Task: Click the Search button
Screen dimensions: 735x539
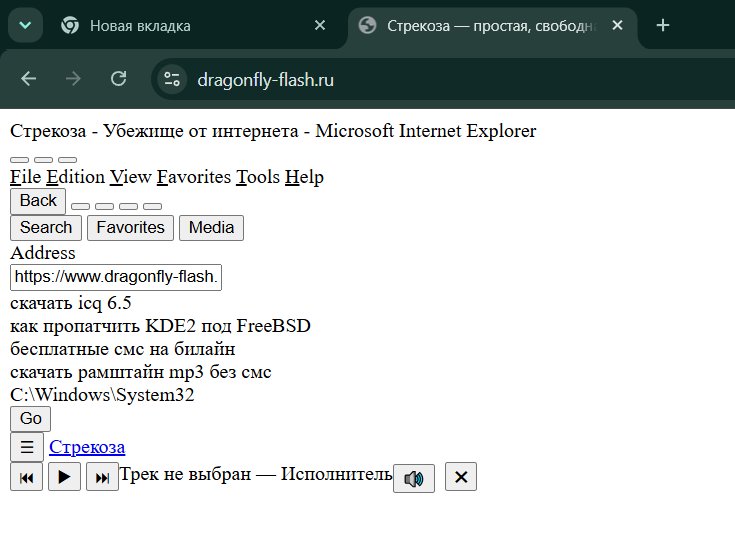Action: coord(46,228)
